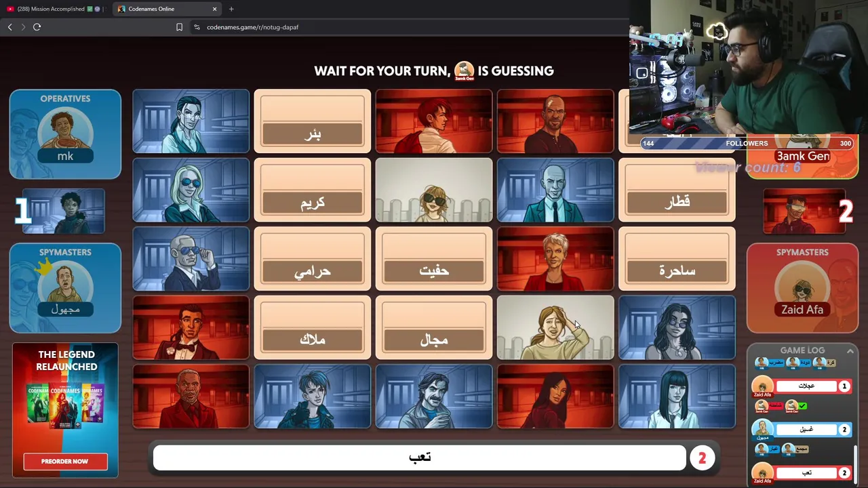The width and height of the screenshot is (868, 488).
Task: Click bystander card with hand on head
Action: [555, 327]
